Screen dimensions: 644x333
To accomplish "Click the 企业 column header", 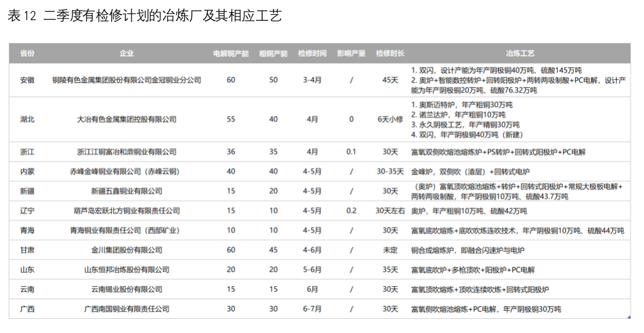I will [127, 53].
